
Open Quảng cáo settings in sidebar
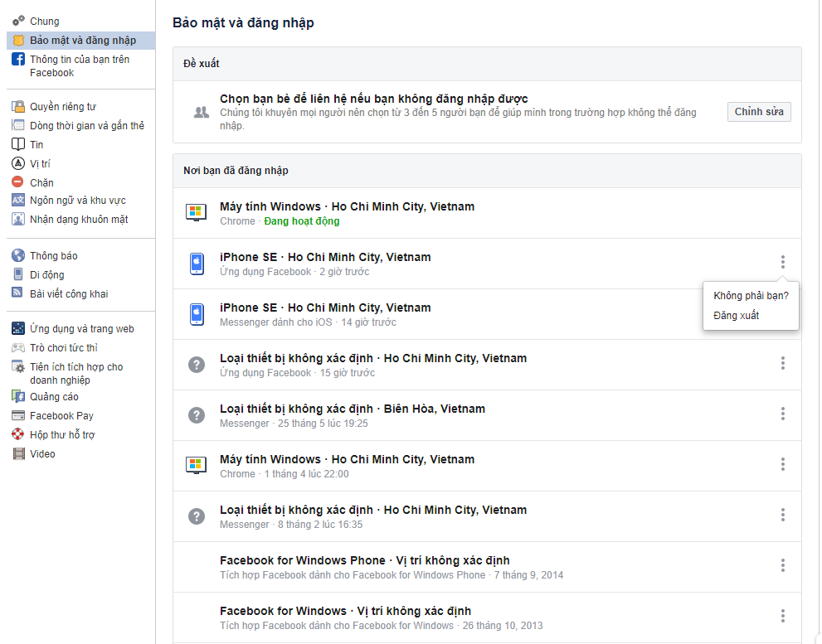pyautogui.click(x=54, y=397)
